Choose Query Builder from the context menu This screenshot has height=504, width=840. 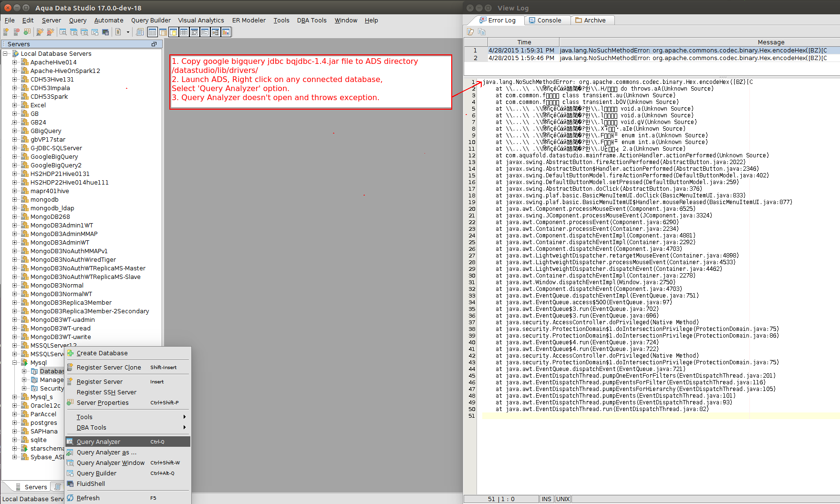tap(128, 473)
